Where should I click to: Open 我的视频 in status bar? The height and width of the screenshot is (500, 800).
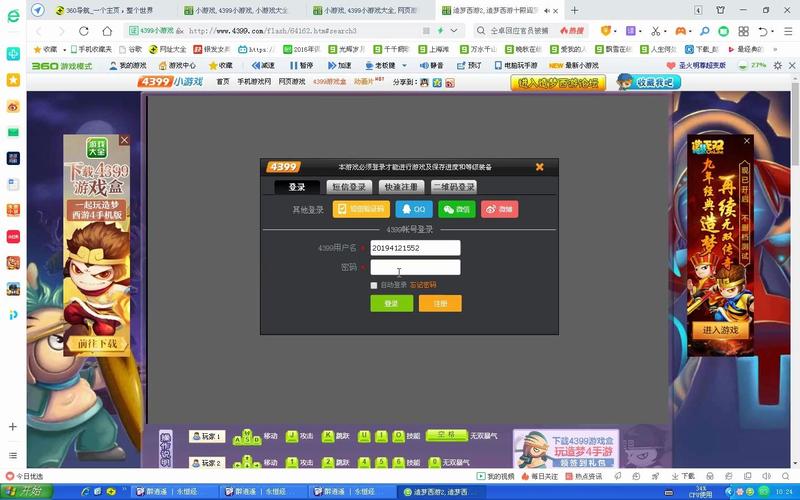495,476
